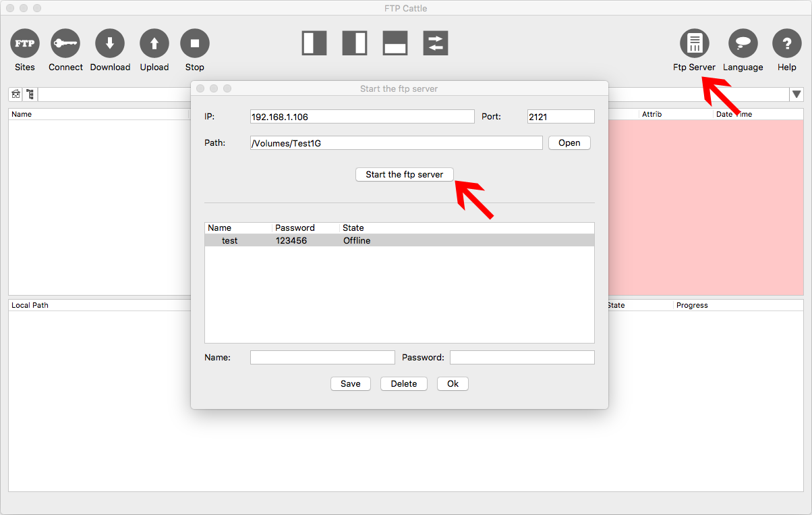This screenshot has width=812, height=515.
Task: Click the Stop transfer icon
Action: tap(195, 43)
